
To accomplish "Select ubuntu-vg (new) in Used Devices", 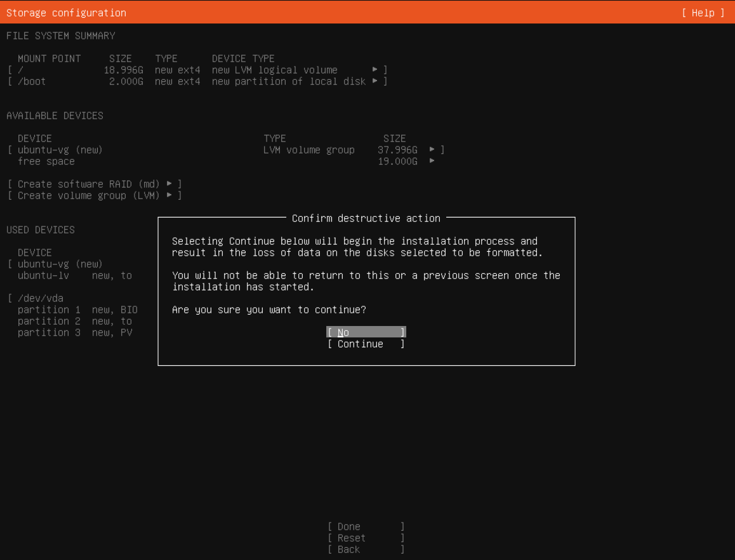I will (x=60, y=264).
